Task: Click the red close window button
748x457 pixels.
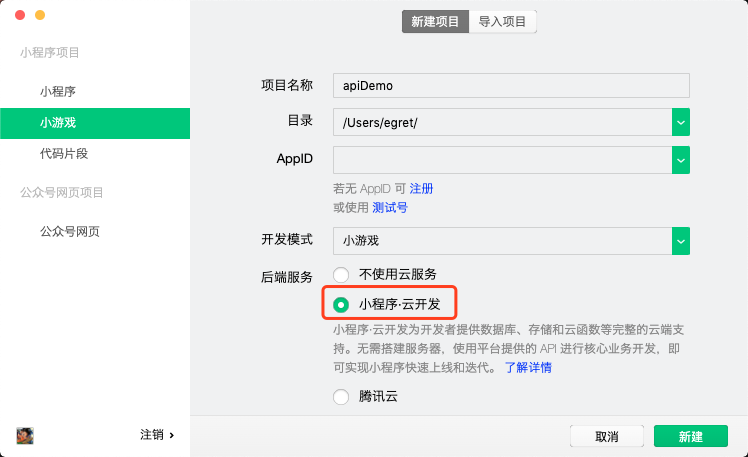Action: [20, 16]
